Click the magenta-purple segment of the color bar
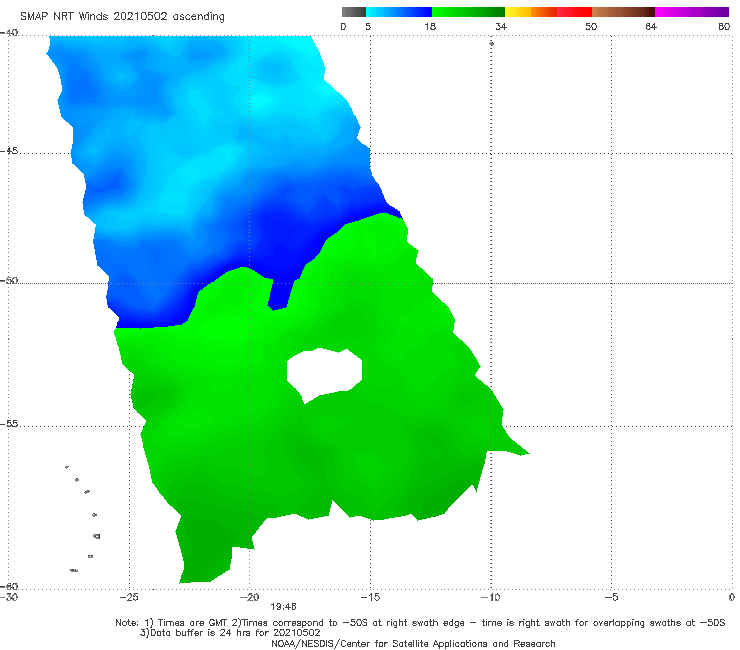This screenshot has width=740, height=650. click(691, 12)
